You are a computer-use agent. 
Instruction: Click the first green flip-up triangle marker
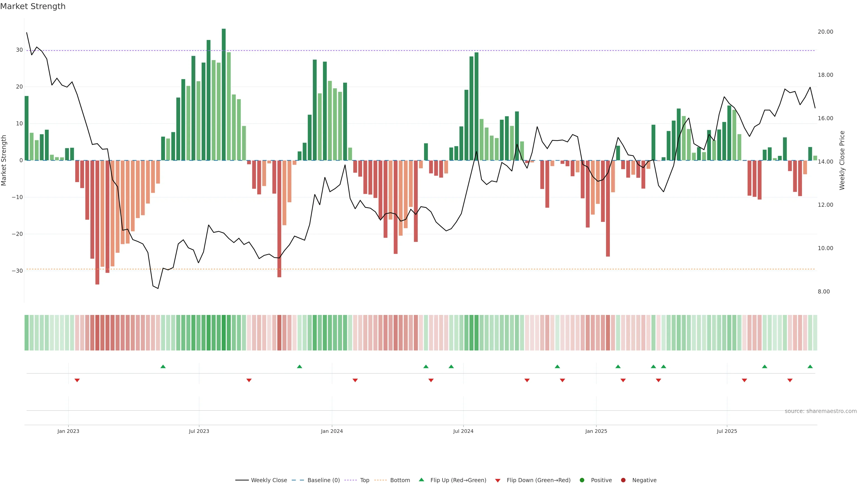click(163, 366)
